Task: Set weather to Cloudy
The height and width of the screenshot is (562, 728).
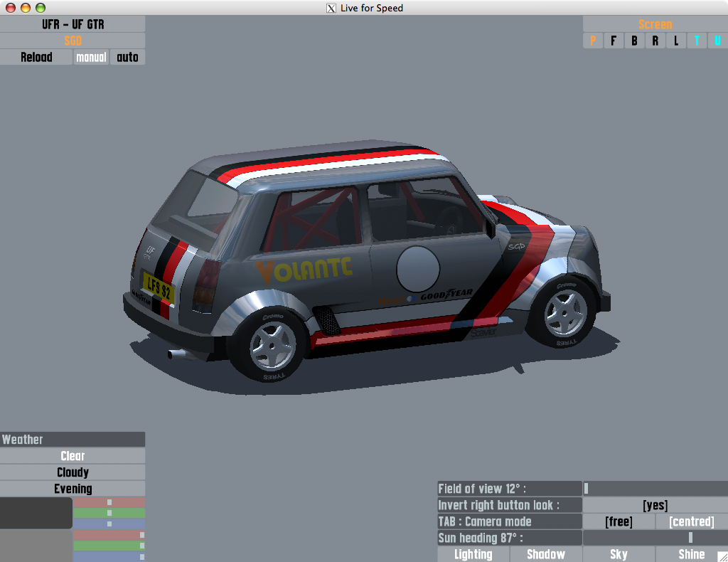Action: click(73, 472)
